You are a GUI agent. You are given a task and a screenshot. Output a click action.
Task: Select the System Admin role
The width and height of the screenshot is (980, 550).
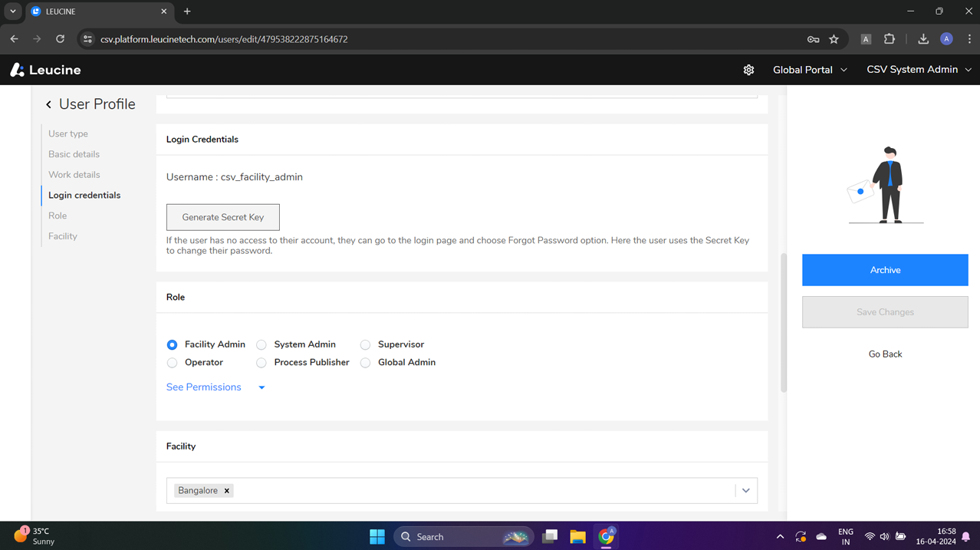pos(261,344)
